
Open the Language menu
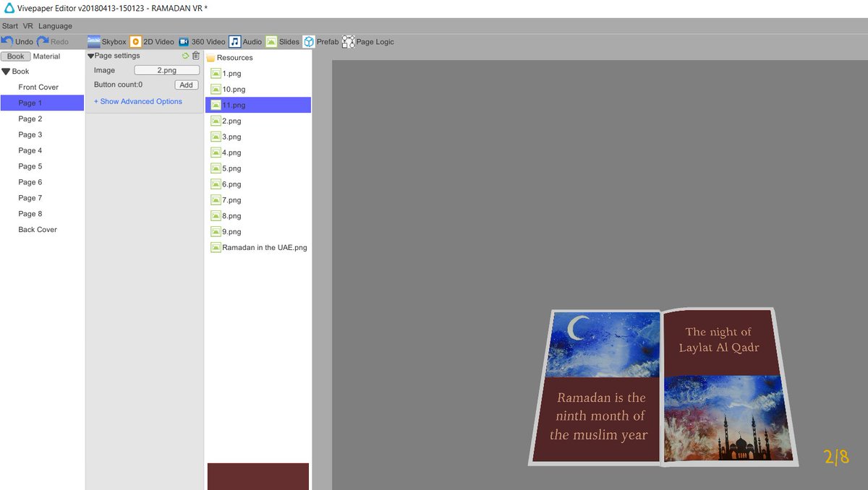[55, 26]
